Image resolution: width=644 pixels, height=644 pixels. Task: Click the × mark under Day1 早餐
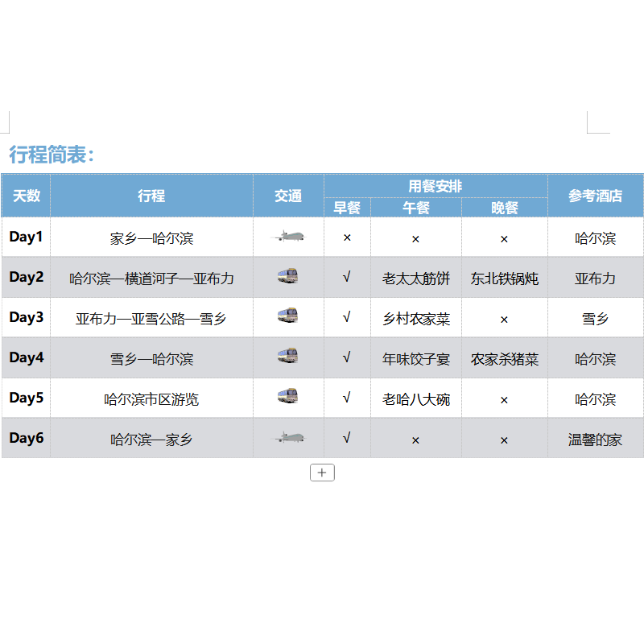point(347,237)
